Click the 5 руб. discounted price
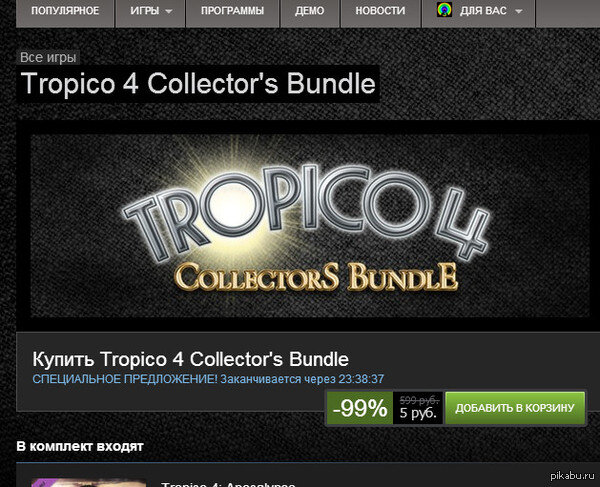This screenshot has height=487, width=600. pyautogui.click(x=418, y=413)
